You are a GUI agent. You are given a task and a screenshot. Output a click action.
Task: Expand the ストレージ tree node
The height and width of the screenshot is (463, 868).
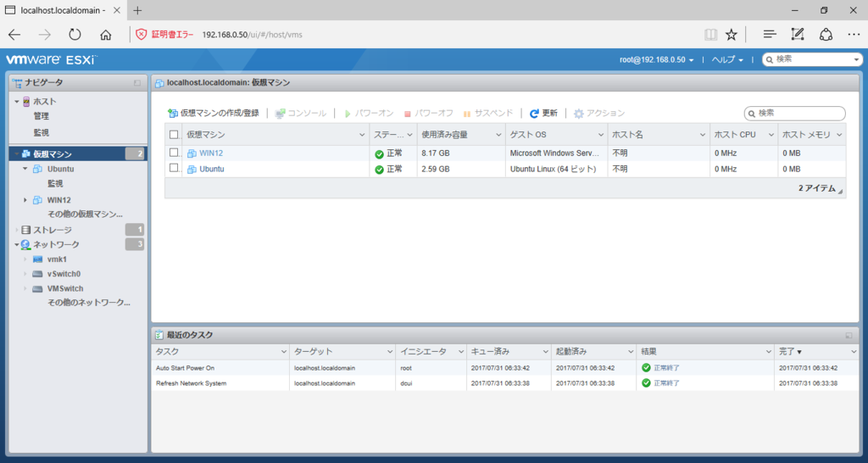(17, 230)
